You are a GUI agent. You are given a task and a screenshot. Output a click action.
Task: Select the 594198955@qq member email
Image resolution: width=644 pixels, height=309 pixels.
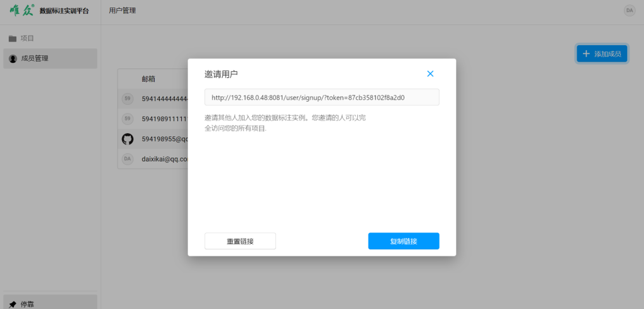point(164,139)
